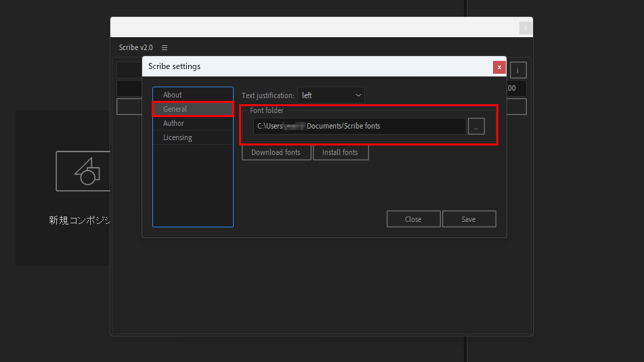The height and width of the screenshot is (362, 644).
Task: Click the Close button in settings
Action: point(413,219)
